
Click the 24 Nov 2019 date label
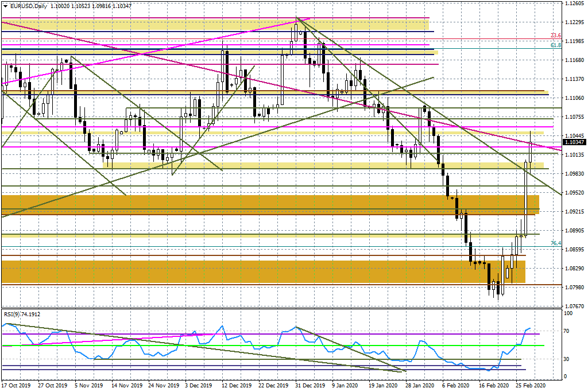163,385
